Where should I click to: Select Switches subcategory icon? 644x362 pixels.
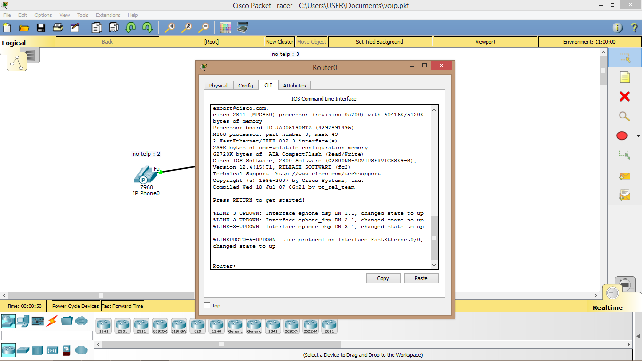(23, 350)
